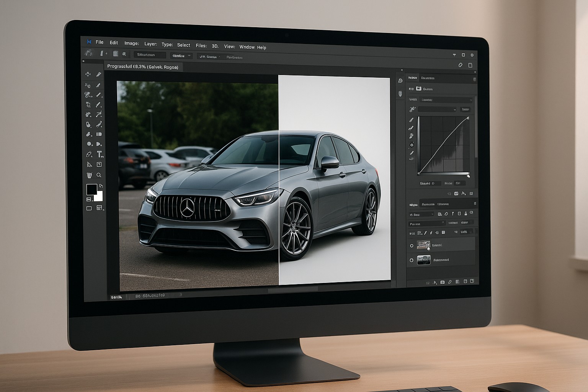Select the smudge brush right of Paint Bucket
Screen dimensions: 588x392
coord(99,124)
